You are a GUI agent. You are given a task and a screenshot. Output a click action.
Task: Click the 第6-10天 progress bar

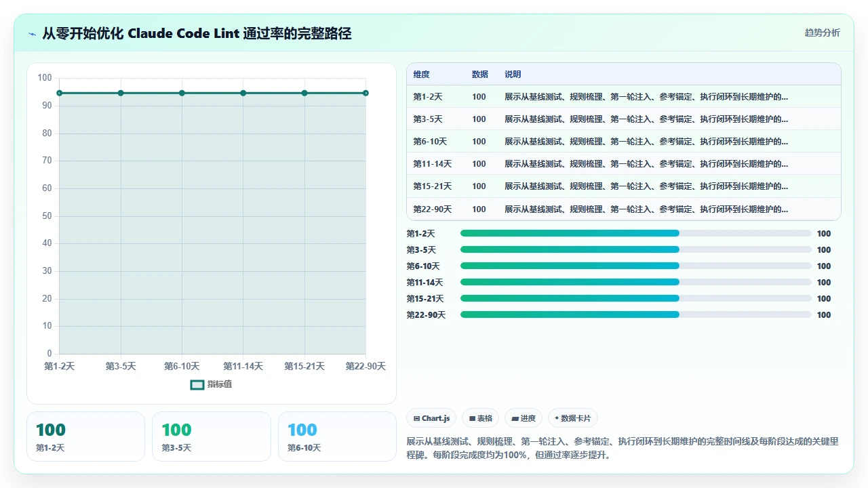635,266
